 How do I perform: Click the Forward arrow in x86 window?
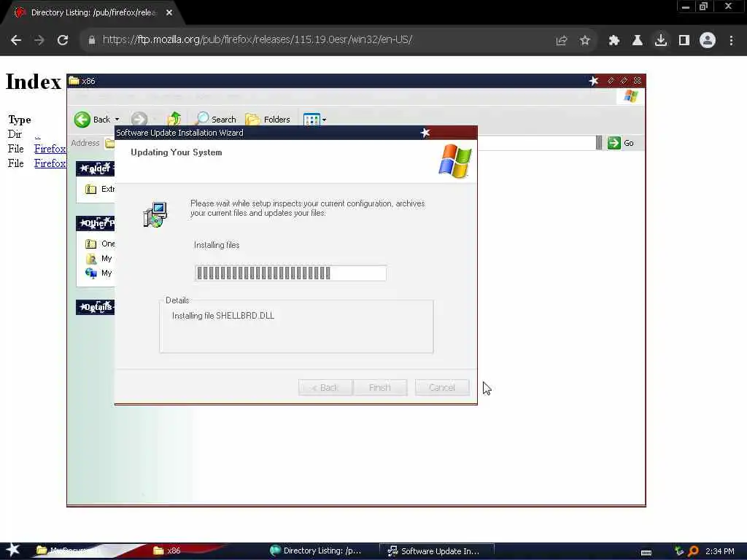coord(139,120)
